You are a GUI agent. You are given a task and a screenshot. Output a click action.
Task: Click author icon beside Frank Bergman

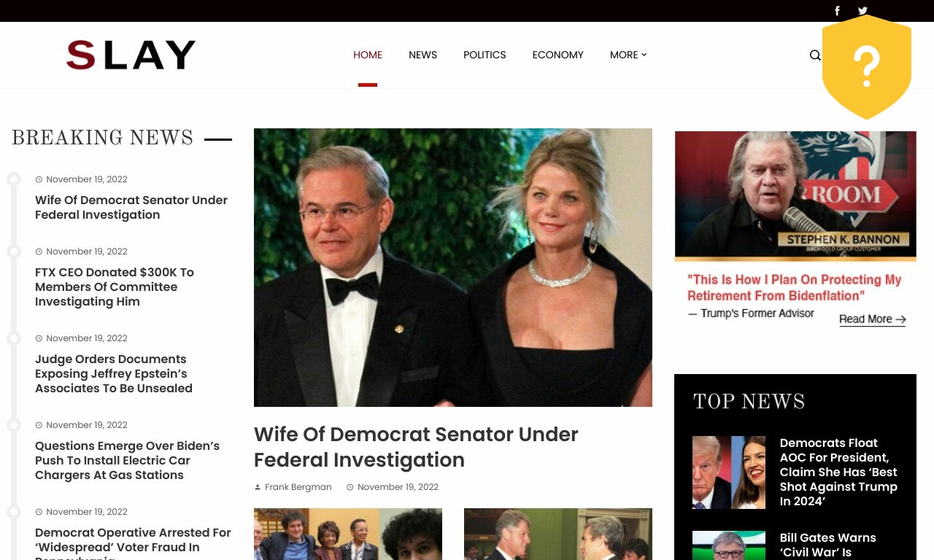pyautogui.click(x=258, y=487)
